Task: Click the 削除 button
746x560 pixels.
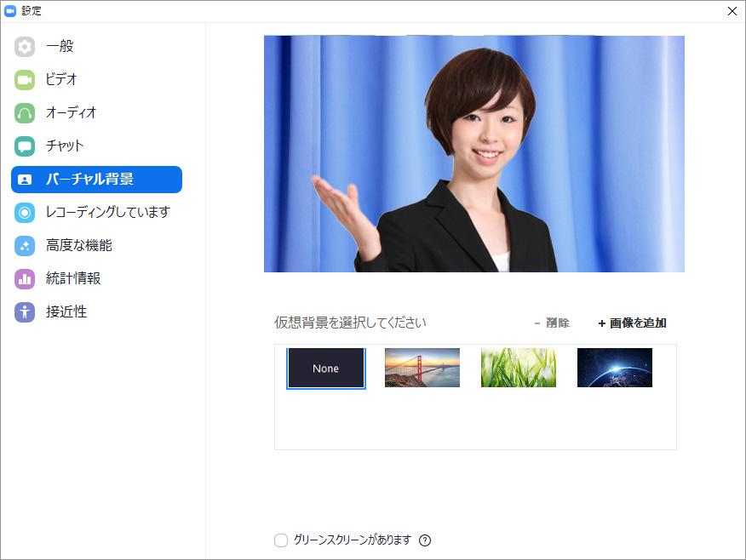Action: pos(552,323)
